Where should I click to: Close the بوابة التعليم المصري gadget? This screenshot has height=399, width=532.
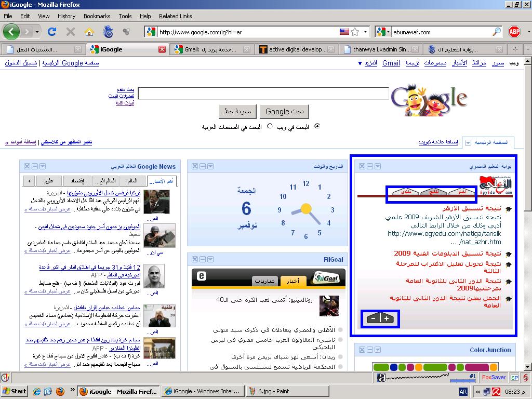pos(362,166)
